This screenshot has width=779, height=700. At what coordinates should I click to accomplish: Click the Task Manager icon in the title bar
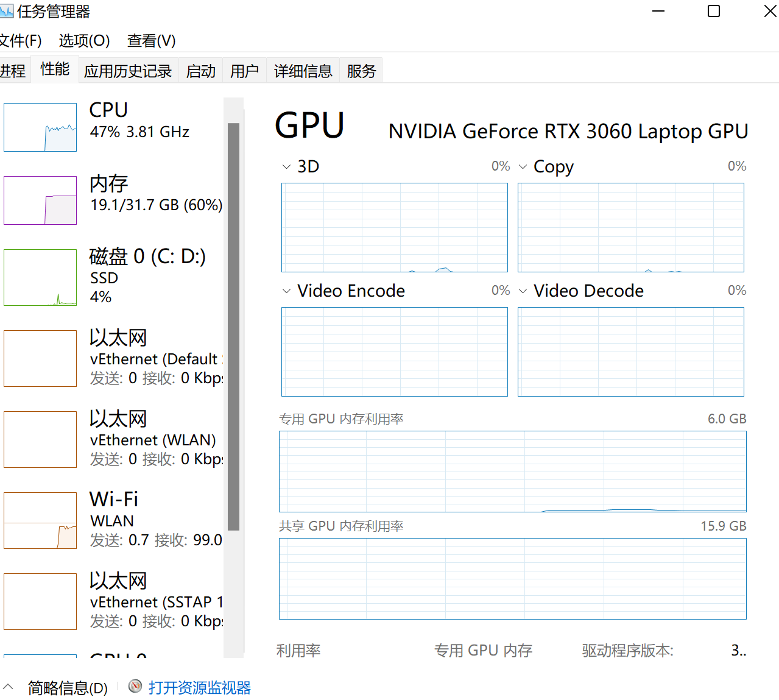tap(7, 11)
